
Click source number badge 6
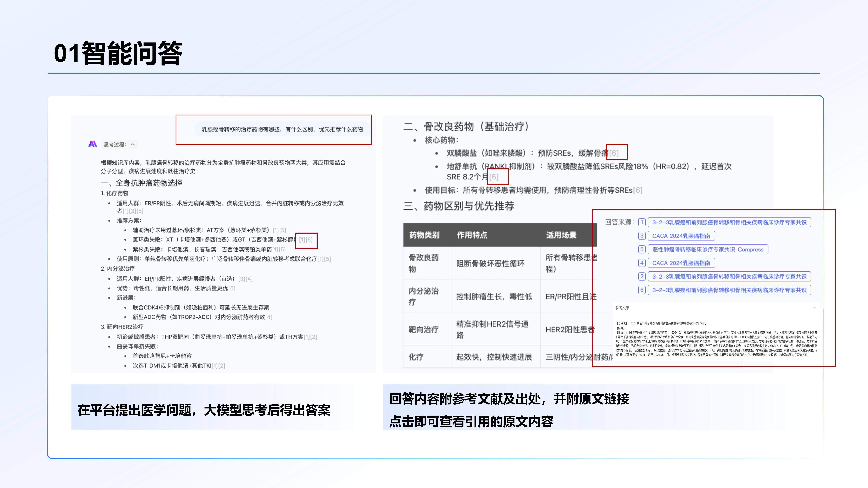(642, 290)
